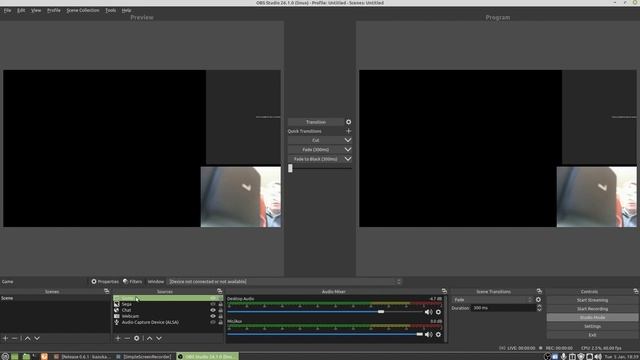
Task: Open the Fade scene transition dropdown
Action: pos(493,300)
